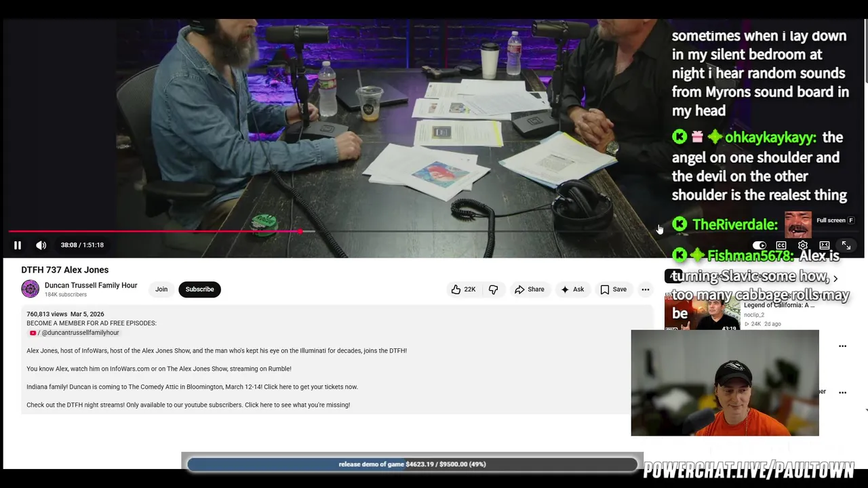Viewport: 868px width, 488px height.
Task: Open the Legend of California video title
Action: coord(779,305)
